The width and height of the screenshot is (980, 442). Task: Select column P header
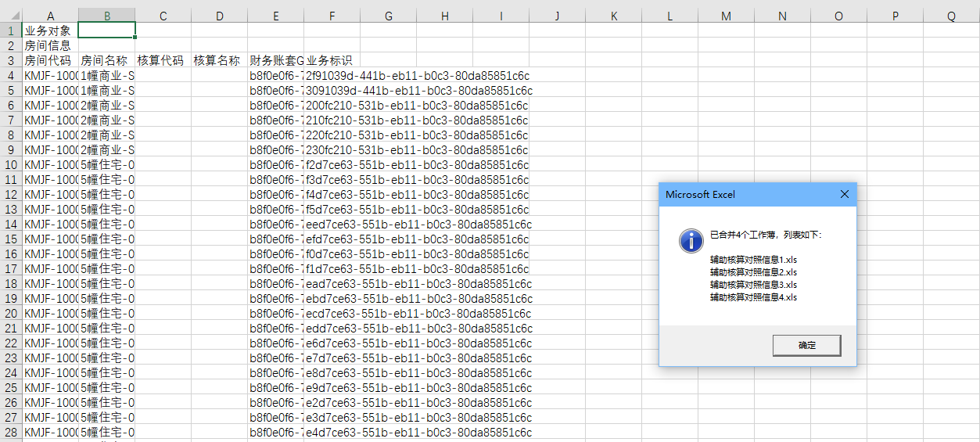coord(896,16)
